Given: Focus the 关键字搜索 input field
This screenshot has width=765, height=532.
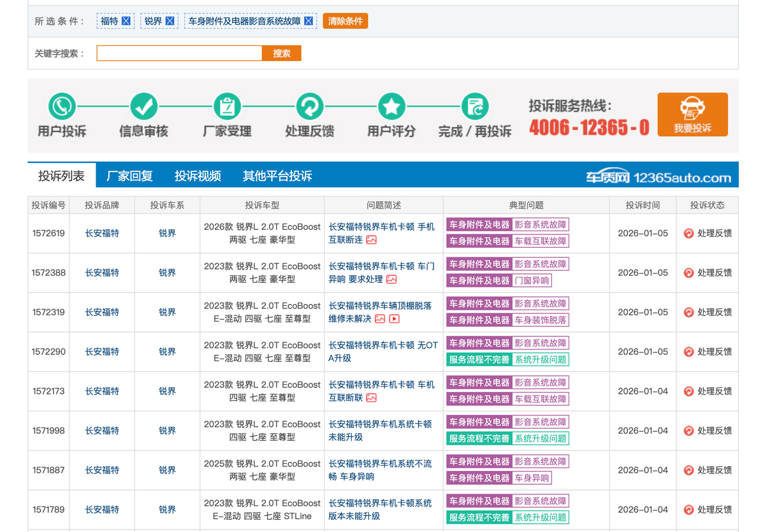Looking at the screenshot, I should (x=179, y=54).
